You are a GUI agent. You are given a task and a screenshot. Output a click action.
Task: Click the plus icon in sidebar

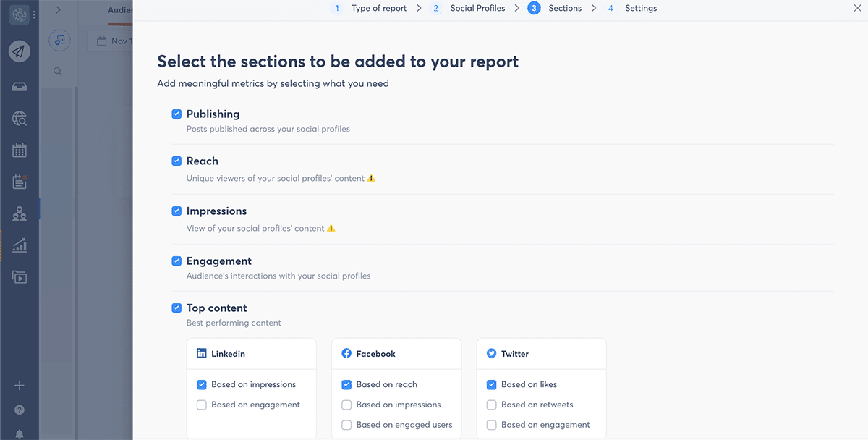[20, 386]
